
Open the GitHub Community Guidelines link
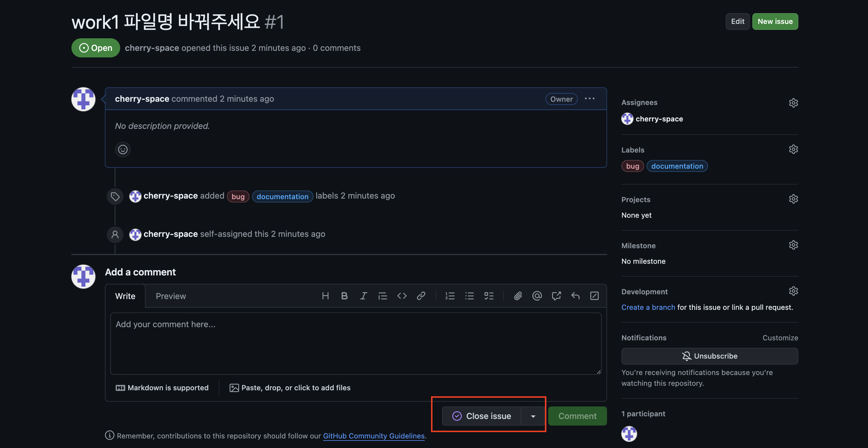tap(373, 436)
